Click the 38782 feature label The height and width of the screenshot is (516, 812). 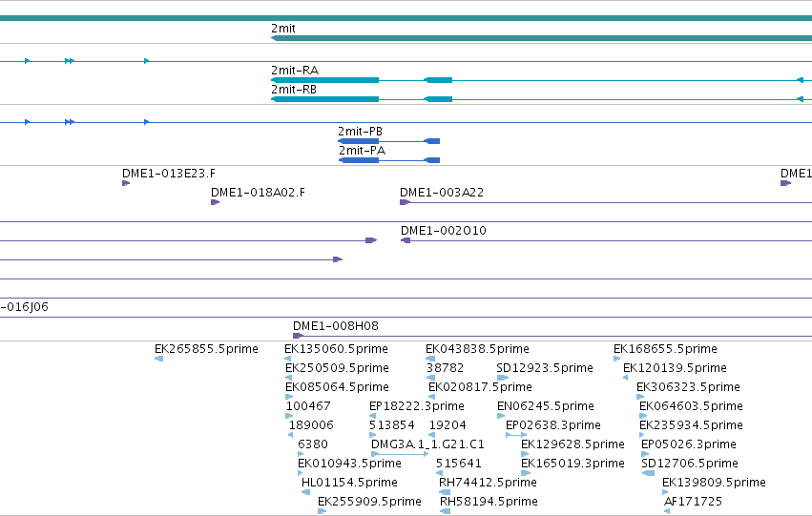tap(446, 368)
